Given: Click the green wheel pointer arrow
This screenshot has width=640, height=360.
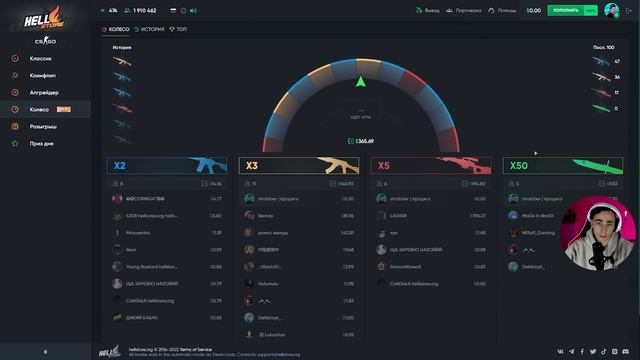Looking at the screenshot, I should point(360,82).
